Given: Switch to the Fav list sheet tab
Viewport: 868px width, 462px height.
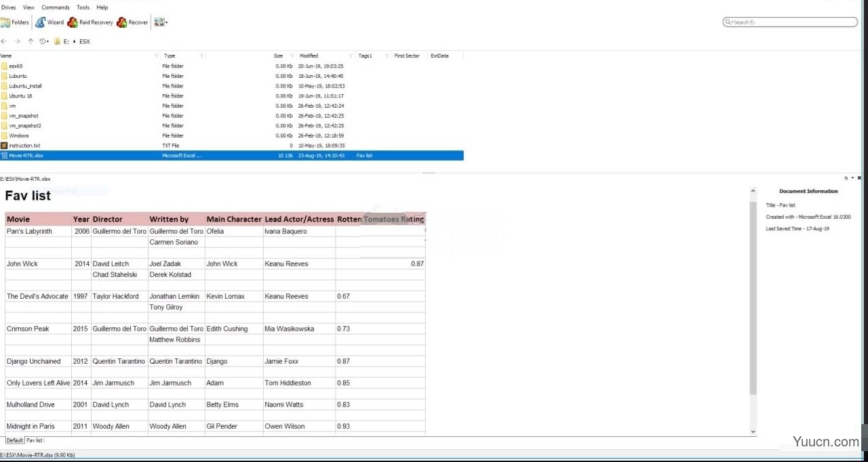Looking at the screenshot, I should (35, 440).
